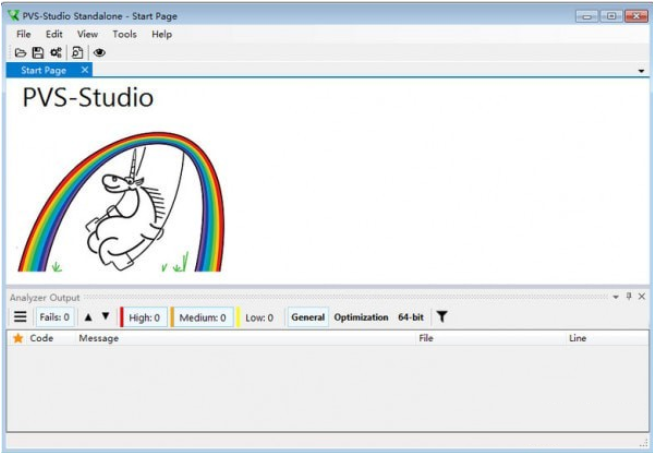This screenshot has height=453, width=653.
Task: Open Analyzer Output panel options dropdown
Action: [x=616, y=297]
